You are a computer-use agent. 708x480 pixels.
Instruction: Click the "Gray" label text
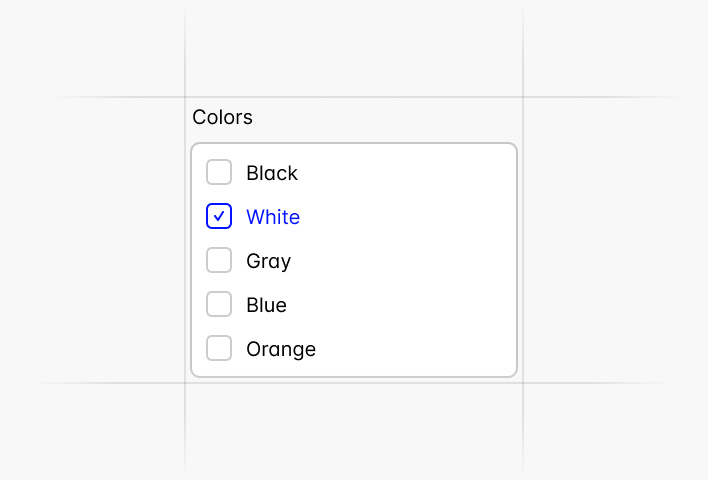coord(268,261)
